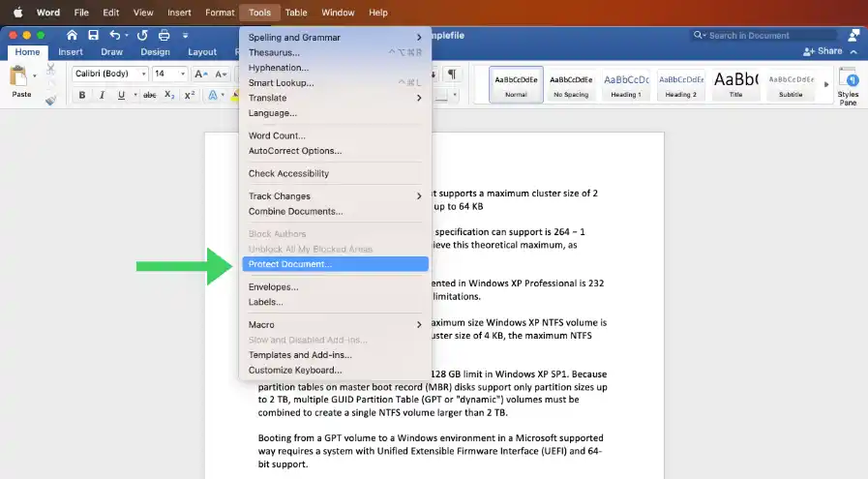Apply the Title style
The width and height of the screenshot is (868, 479).
[x=735, y=85]
